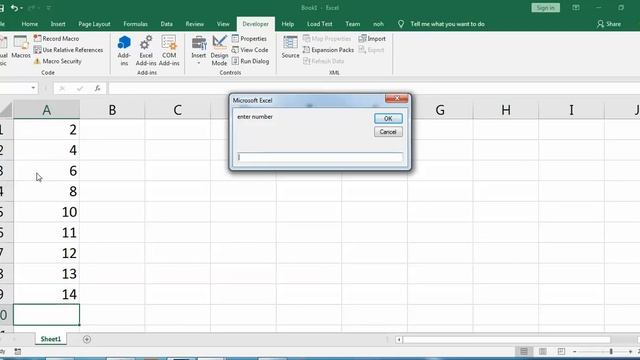Open the Help tab

click(288, 24)
